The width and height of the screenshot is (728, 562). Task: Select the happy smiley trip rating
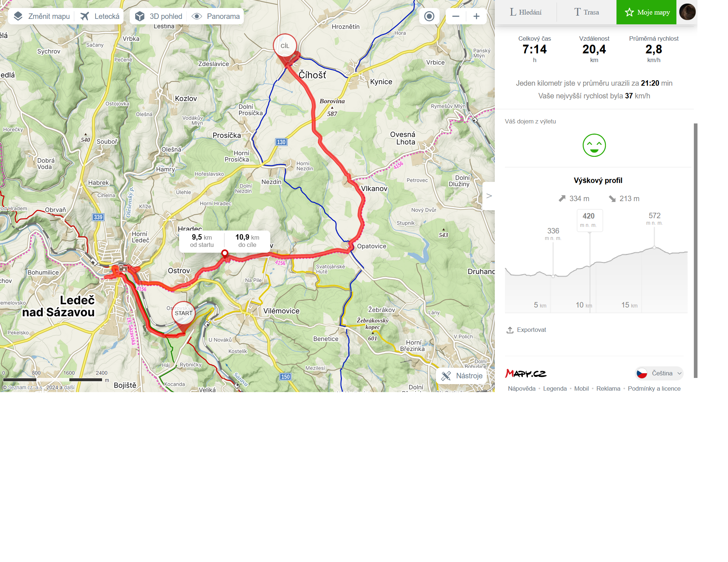point(594,145)
